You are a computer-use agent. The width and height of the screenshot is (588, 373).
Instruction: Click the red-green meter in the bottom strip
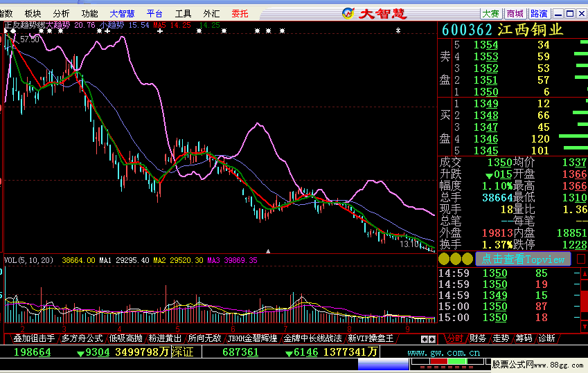(x=447, y=361)
